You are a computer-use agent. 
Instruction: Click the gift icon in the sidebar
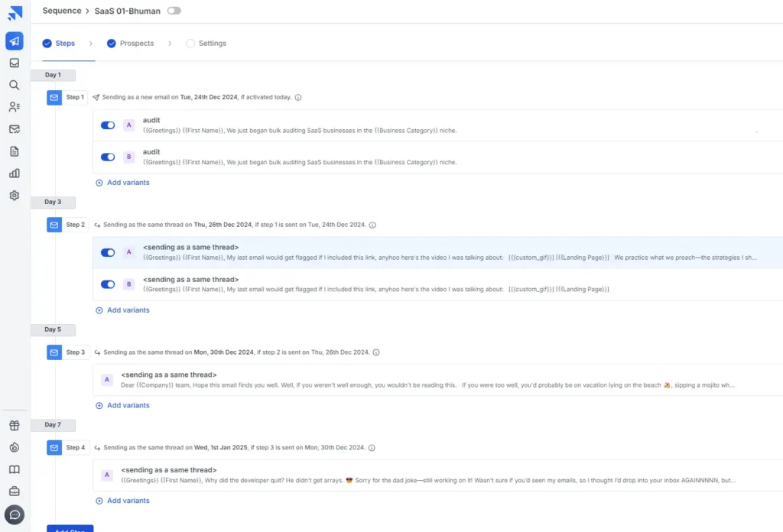pyautogui.click(x=15, y=425)
